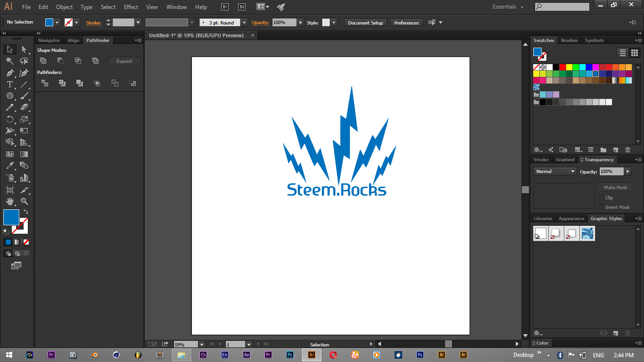Click the Preferences button

point(406,23)
